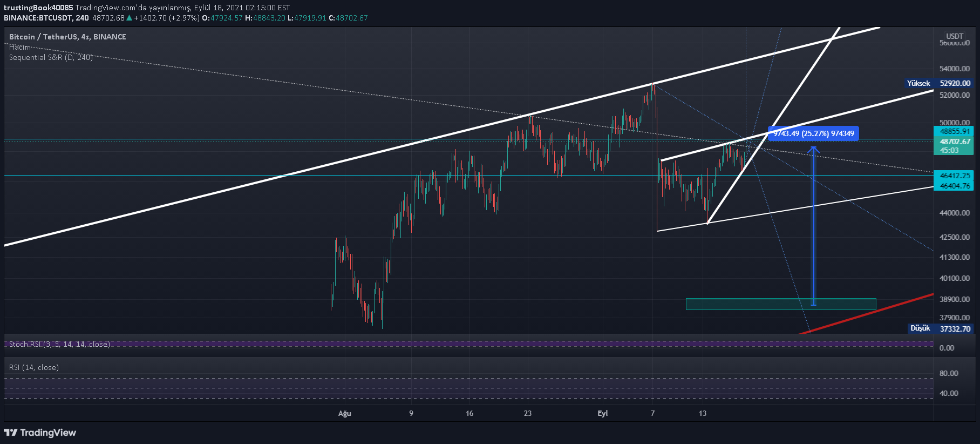
Task: Open the trustingBook40085 author name
Action: pyautogui.click(x=38, y=8)
